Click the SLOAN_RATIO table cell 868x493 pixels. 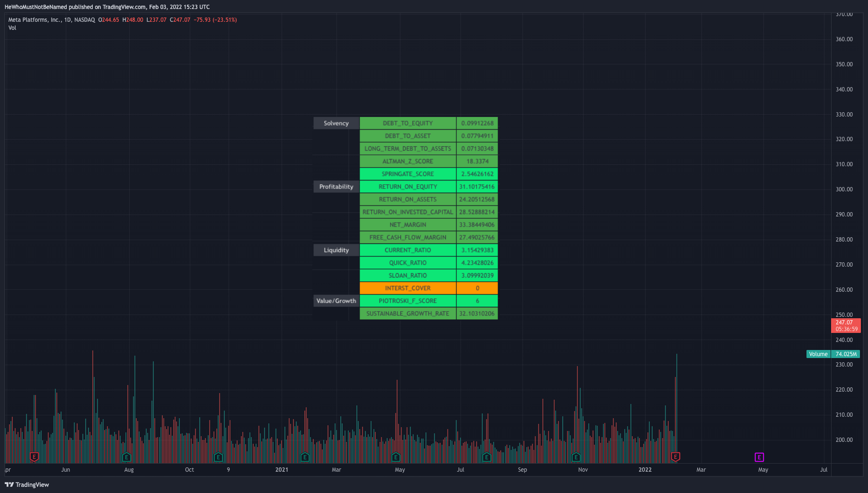[408, 276]
